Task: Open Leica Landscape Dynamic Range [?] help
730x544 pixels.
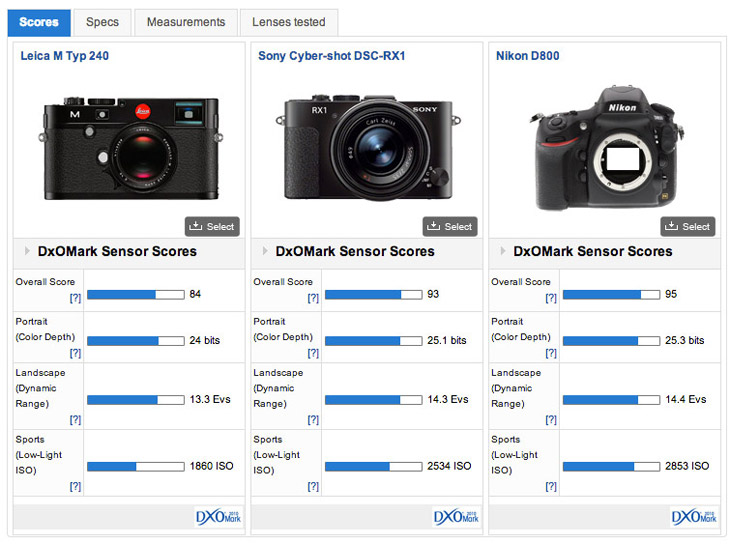Action: pyautogui.click(x=75, y=420)
